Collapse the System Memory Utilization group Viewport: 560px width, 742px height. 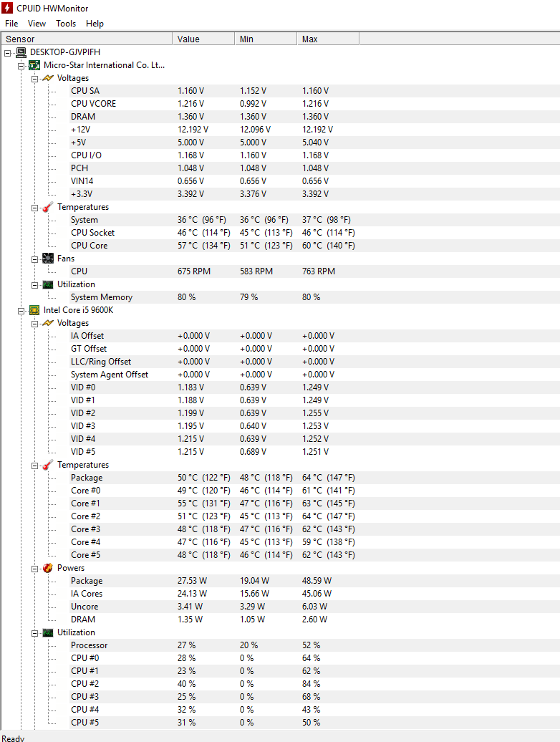coord(34,285)
